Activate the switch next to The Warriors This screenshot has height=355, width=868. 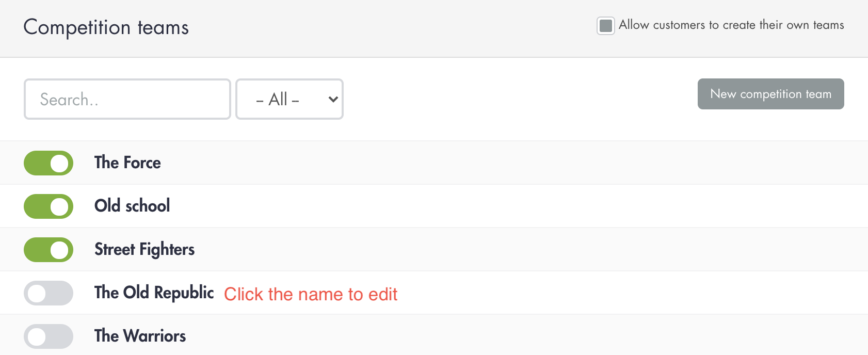(x=48, y=336)
